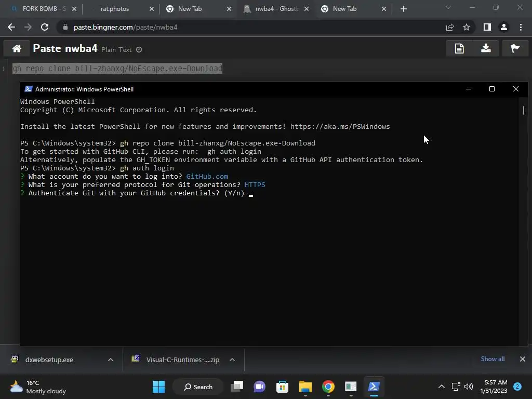Switch to the last New Tab
The width and height of the screenshot is (532, 399).
pyautogui.click(x=345, y=9)
